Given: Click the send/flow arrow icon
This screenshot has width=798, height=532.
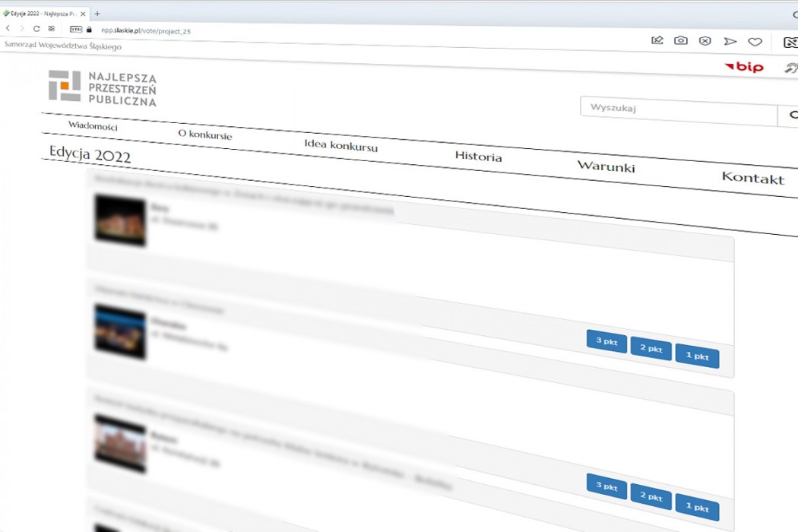Looking at the screenshot, I should point(730,41).
